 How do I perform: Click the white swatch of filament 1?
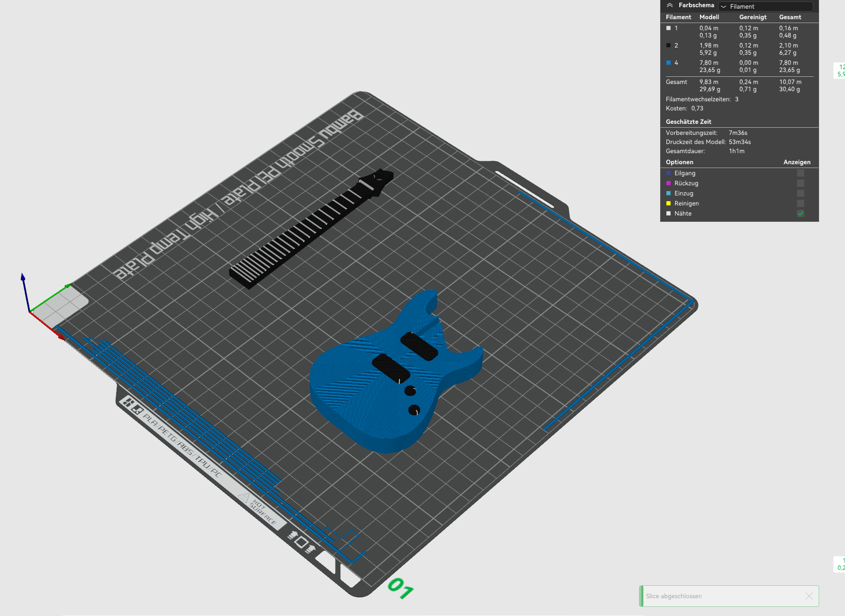click(668, 28)
